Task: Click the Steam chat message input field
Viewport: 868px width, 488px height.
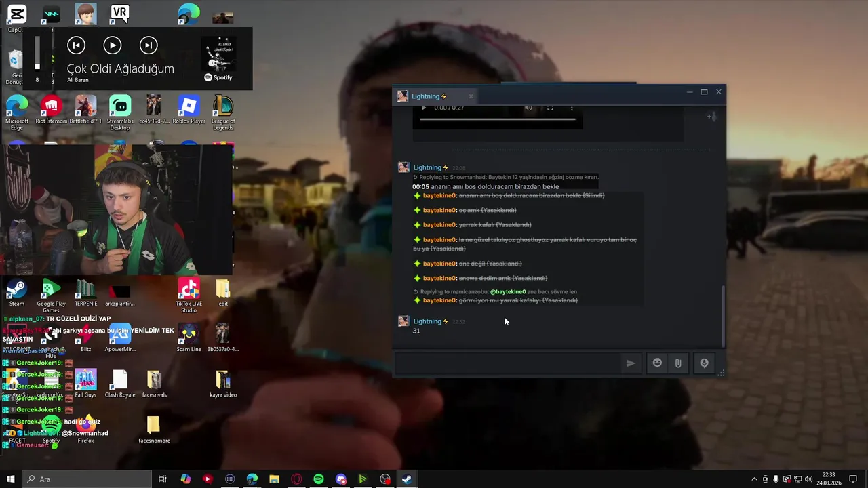Action: (509, 363)
